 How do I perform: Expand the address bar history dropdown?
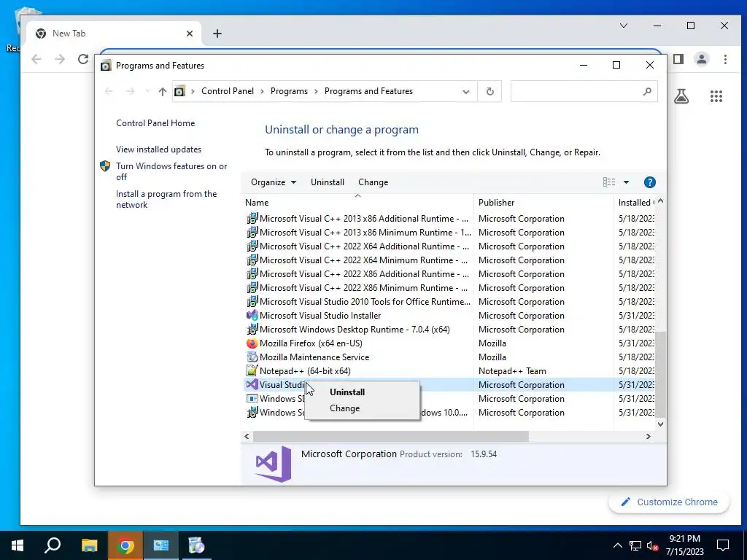point(466,91)
